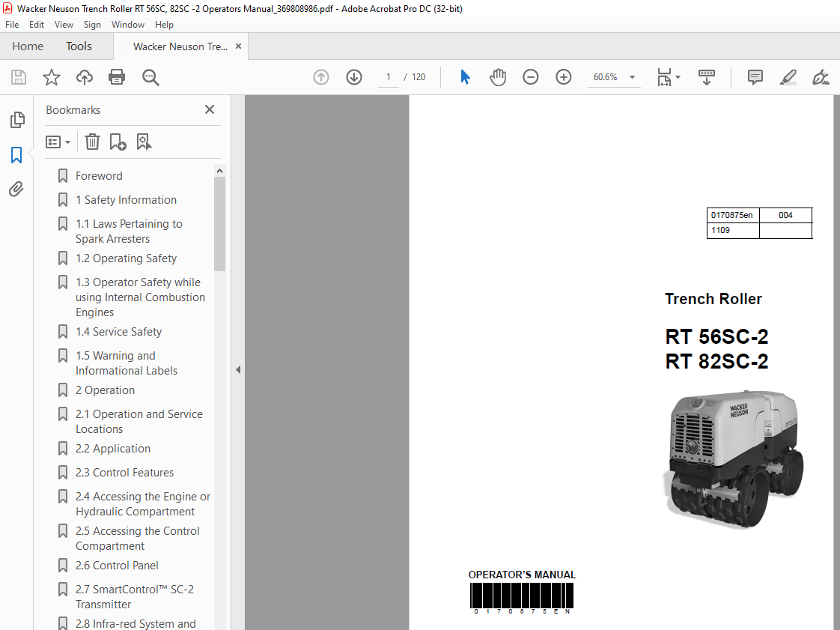Open bookmarks Options menu dropdown
Screen dimensions: 840x630
pos(58,142)
